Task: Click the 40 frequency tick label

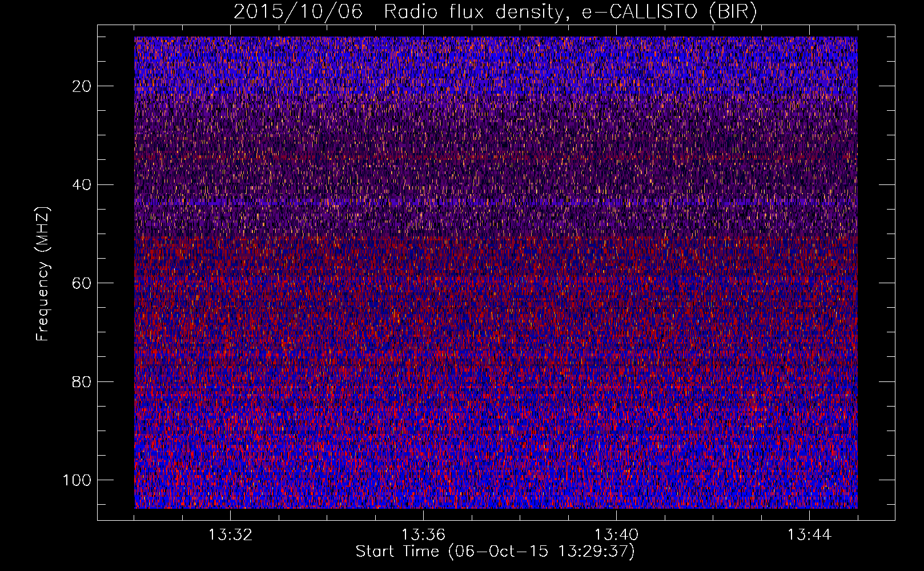Action: click(x=82, y=184)
